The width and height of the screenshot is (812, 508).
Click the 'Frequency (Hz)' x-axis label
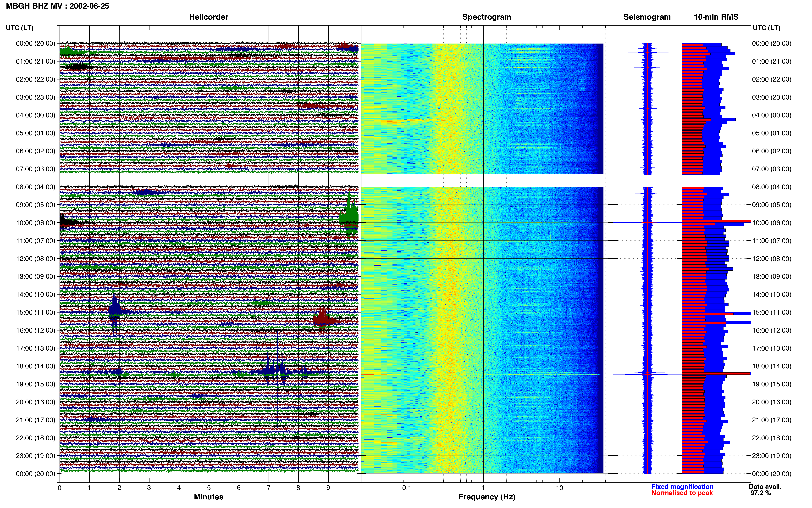tap(487, 497)
